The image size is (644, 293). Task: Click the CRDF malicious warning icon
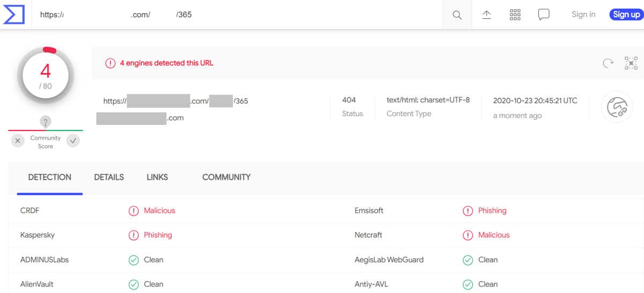pos(134,211)
